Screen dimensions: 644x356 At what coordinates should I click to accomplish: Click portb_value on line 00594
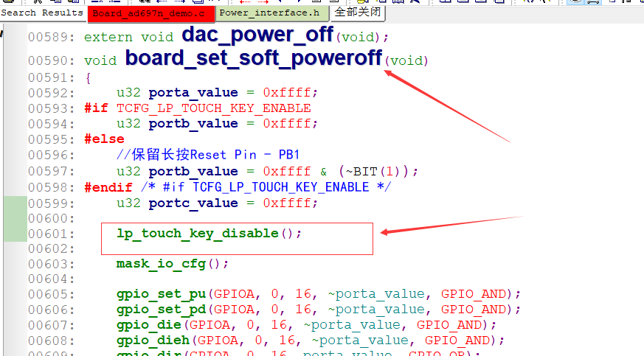(193, 124)
